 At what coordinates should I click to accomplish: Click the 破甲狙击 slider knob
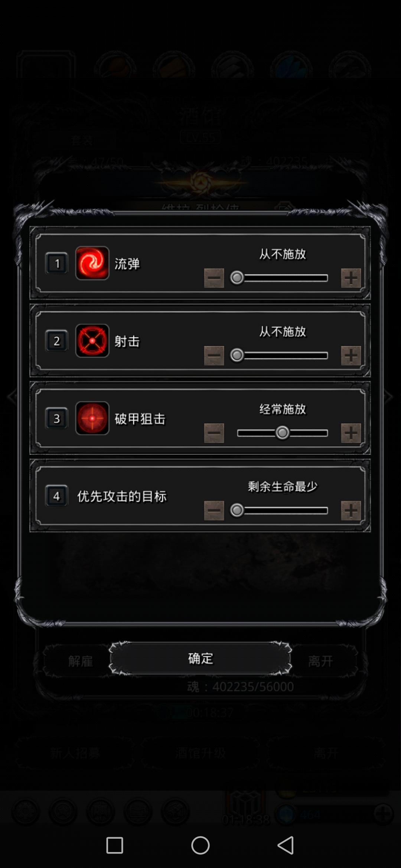pyautogui.click(x=283, y=433)
